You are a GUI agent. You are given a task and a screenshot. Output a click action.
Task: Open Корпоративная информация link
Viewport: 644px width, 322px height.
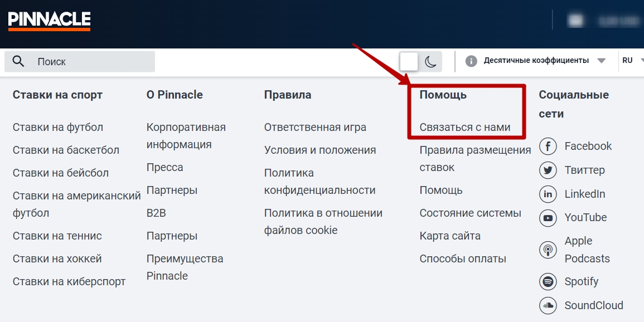186,136
